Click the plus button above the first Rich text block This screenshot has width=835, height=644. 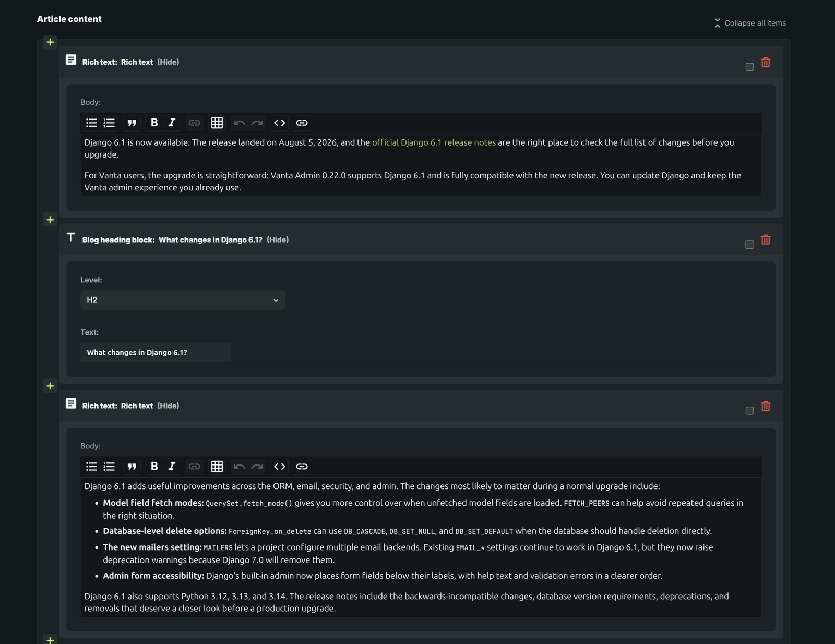pyautogui.click(x=50, y=42)
